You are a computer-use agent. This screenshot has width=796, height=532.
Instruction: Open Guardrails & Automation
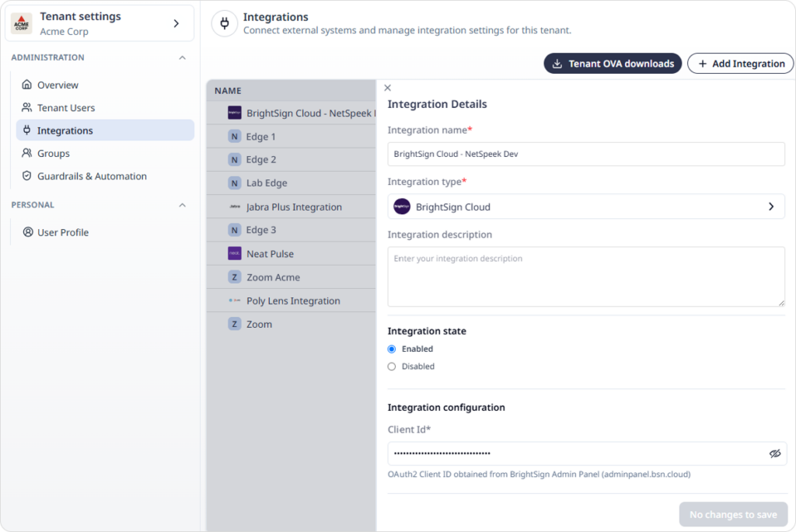coord(105,176)
